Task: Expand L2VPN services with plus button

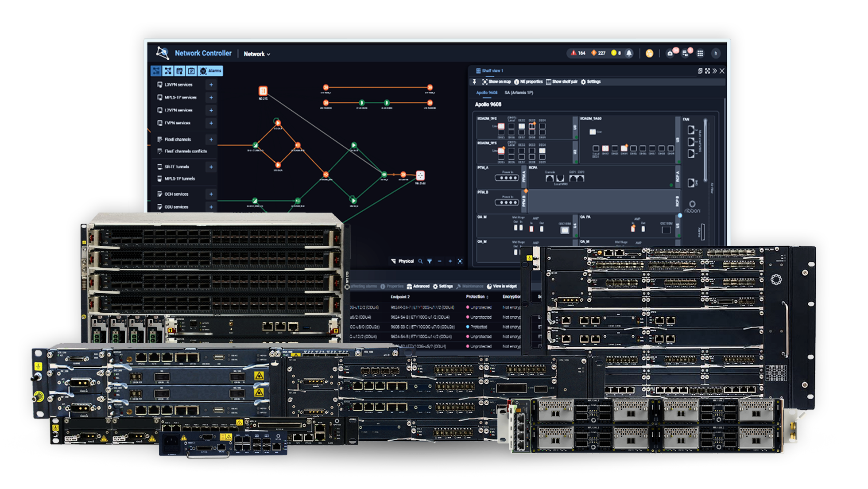Action: click(x=211, y=110)
